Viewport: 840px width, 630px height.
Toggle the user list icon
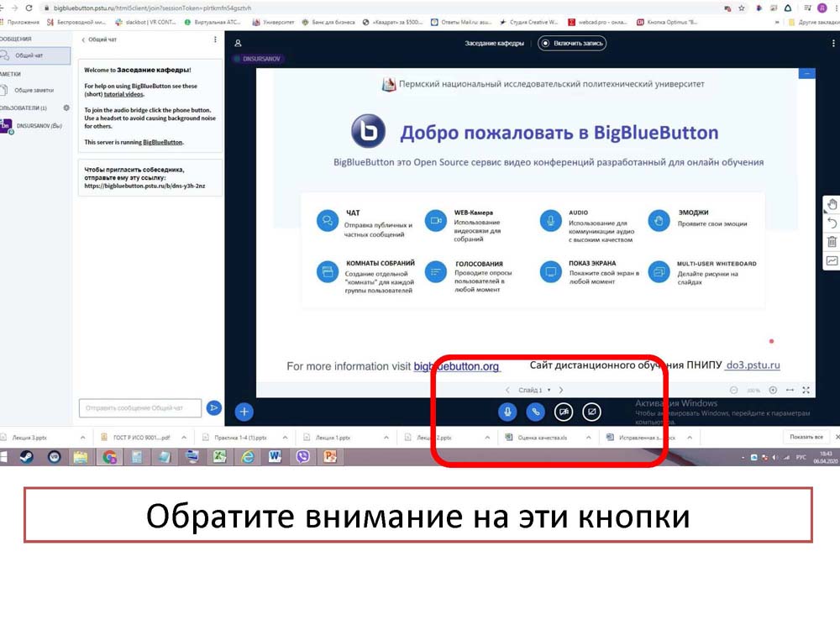pos(238,44)
